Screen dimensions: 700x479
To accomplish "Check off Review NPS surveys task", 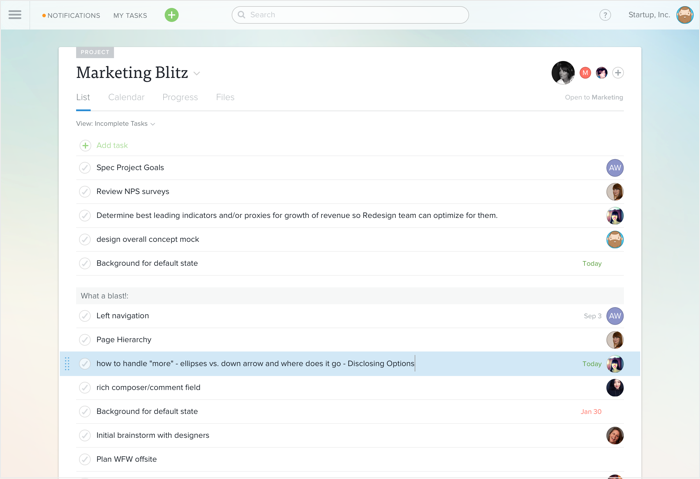I will pos(85,192).
